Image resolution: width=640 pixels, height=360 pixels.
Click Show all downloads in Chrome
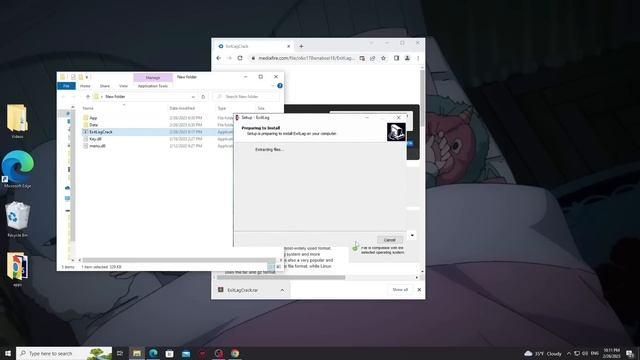400,290
